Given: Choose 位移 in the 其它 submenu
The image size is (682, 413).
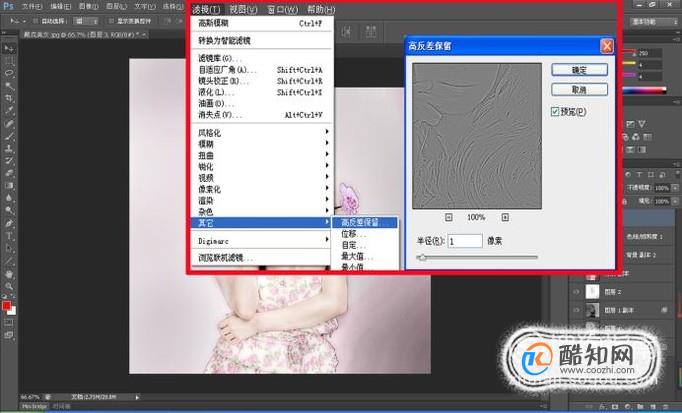Looking at the screenshot, I should (364, 234).
